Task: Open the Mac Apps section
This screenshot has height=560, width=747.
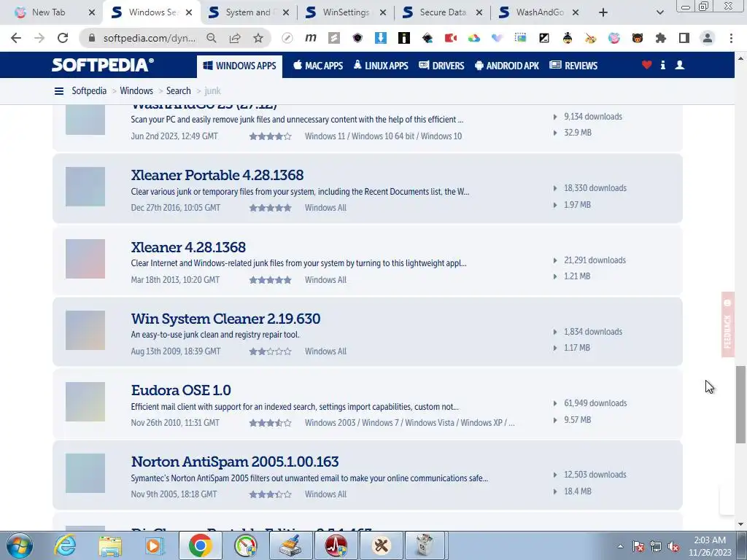Action: 318,66
